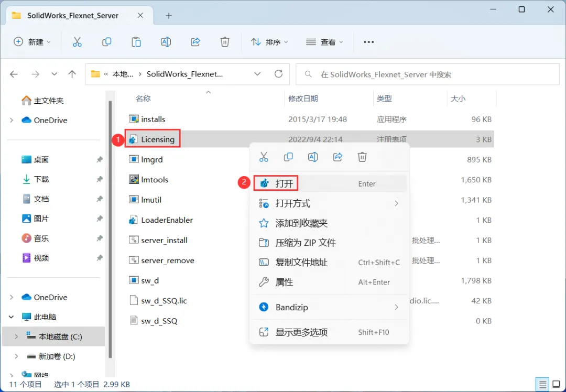Refresh the current folder view
Screen dimensions: 566x392
point(278,74)
